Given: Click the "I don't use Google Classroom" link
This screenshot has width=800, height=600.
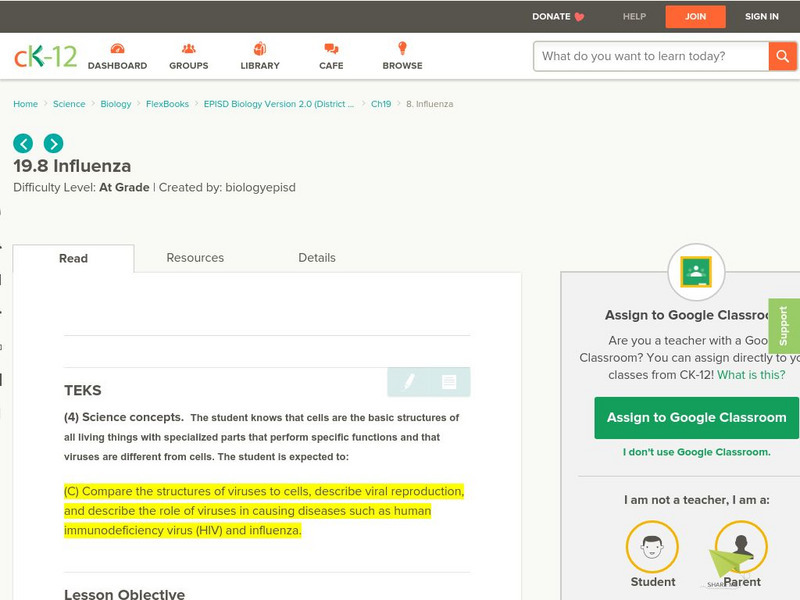Looking at the screenshot, I should pyautogui.click(x=696, y=452).
